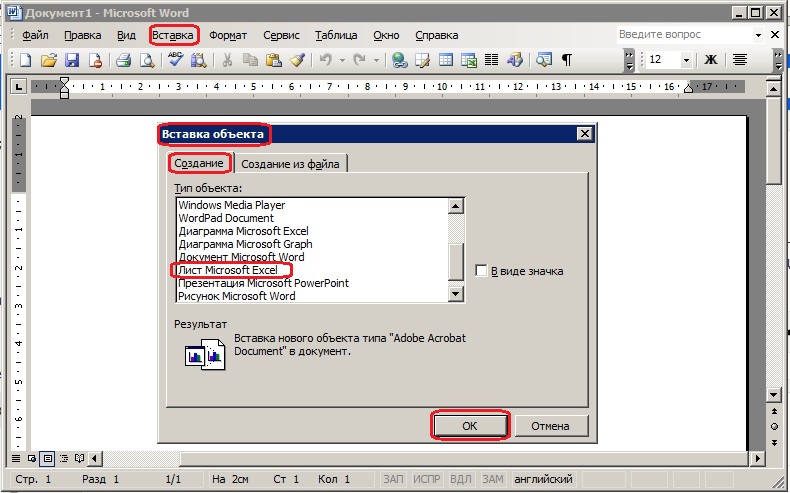
Task: Open Tables and Borders toolbar icon
Action: coord(422,60)
